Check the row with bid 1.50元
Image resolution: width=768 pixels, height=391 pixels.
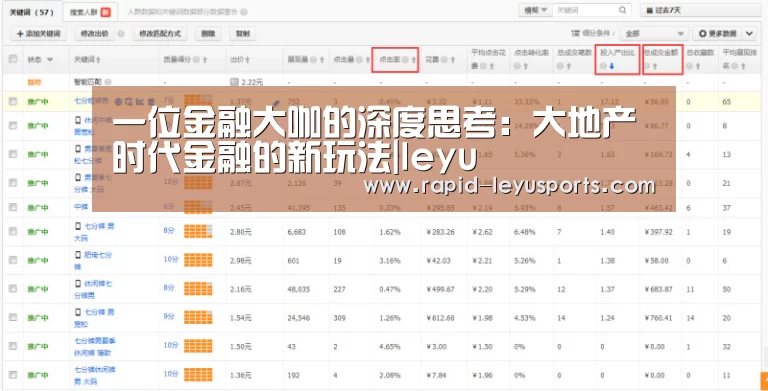[13, 346]
